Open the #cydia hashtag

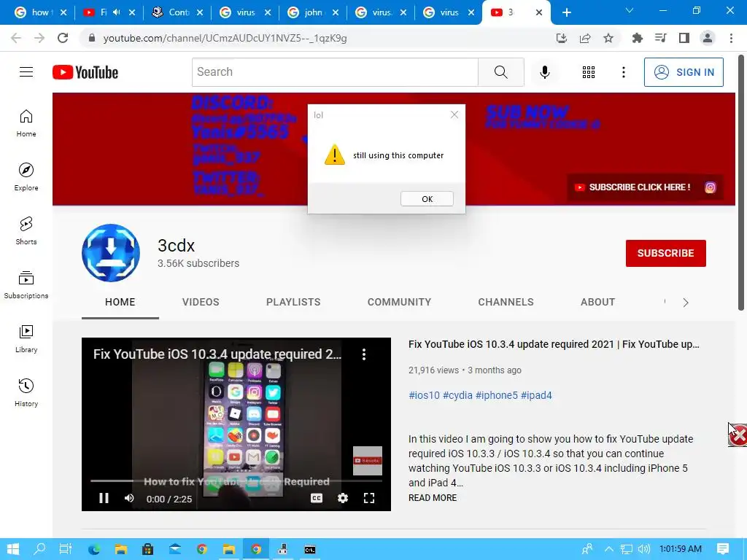(457, 395)
